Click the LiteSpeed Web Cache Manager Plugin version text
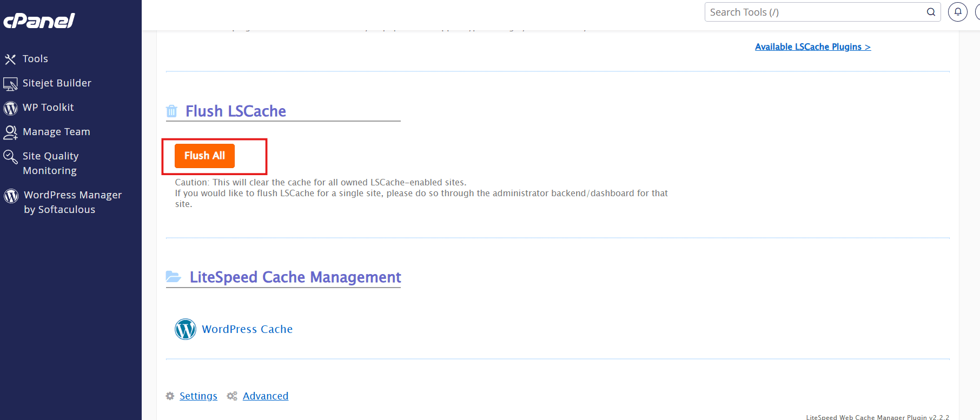This screenshot has height=420, width=980. tap(877, 417)
